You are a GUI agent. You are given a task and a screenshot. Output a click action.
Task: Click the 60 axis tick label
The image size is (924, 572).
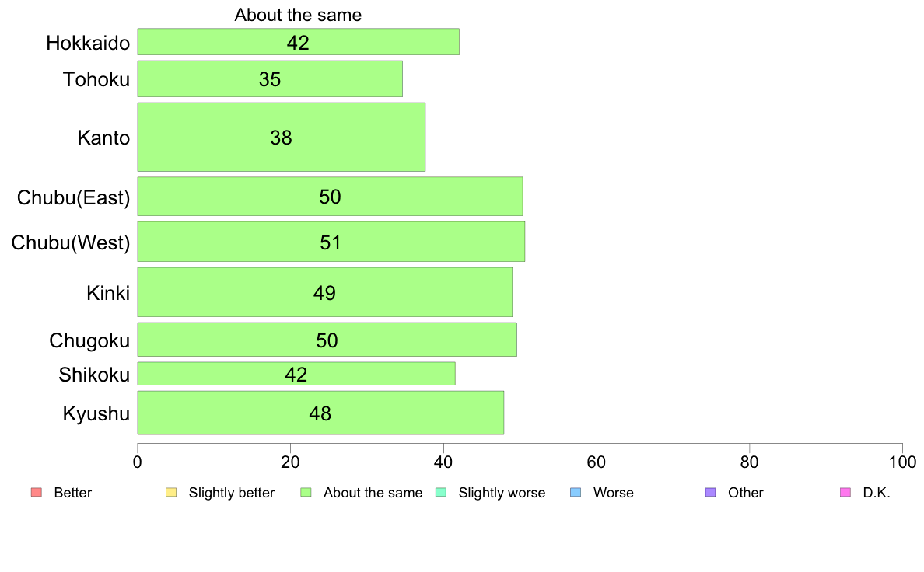tap(597, 462)
